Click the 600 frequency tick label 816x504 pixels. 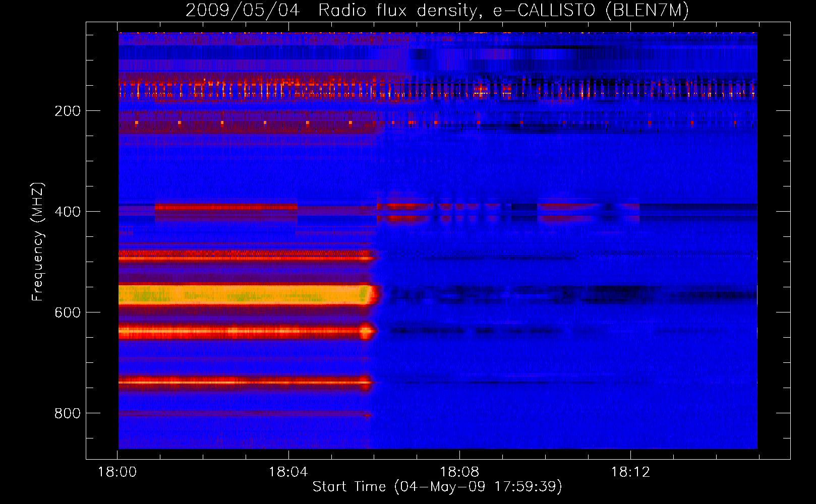click(x=68, y=312)
